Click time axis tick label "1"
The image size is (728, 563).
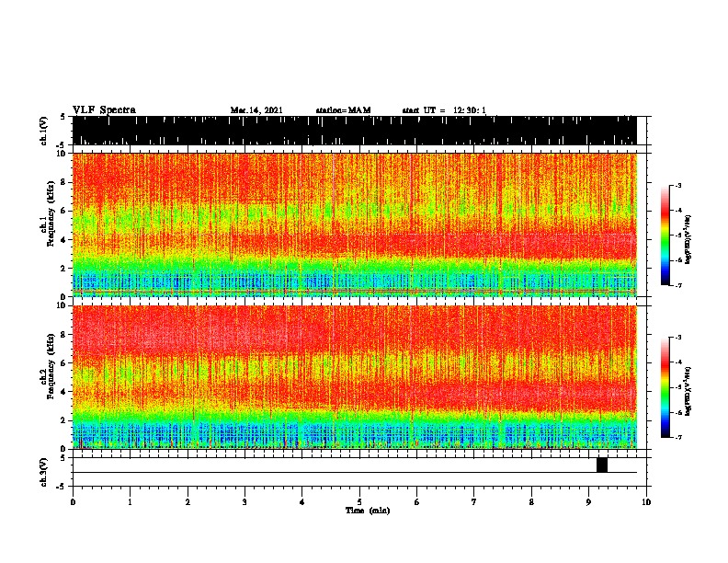130,502
